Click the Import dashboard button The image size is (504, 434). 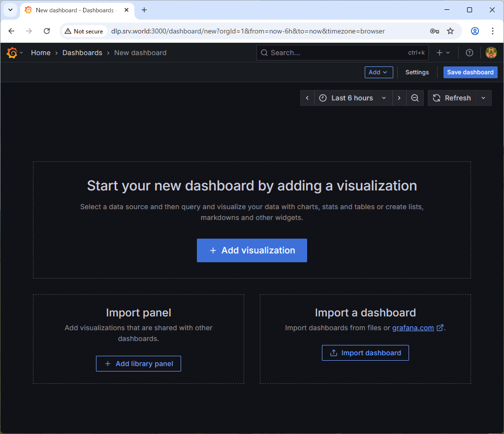(x=365, y=353)
